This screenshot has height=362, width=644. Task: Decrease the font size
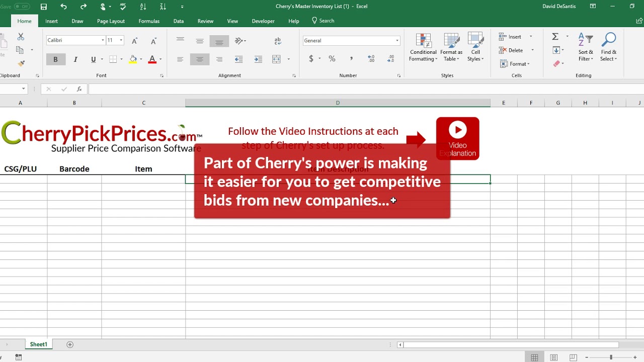pos(154,41)
